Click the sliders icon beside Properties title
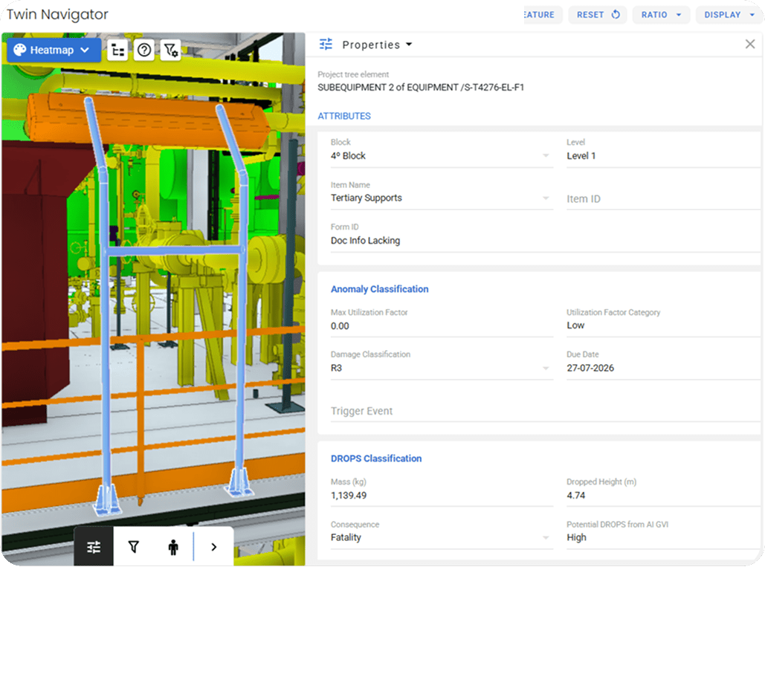This screenshot has height=700, width=765. point(326,45)
